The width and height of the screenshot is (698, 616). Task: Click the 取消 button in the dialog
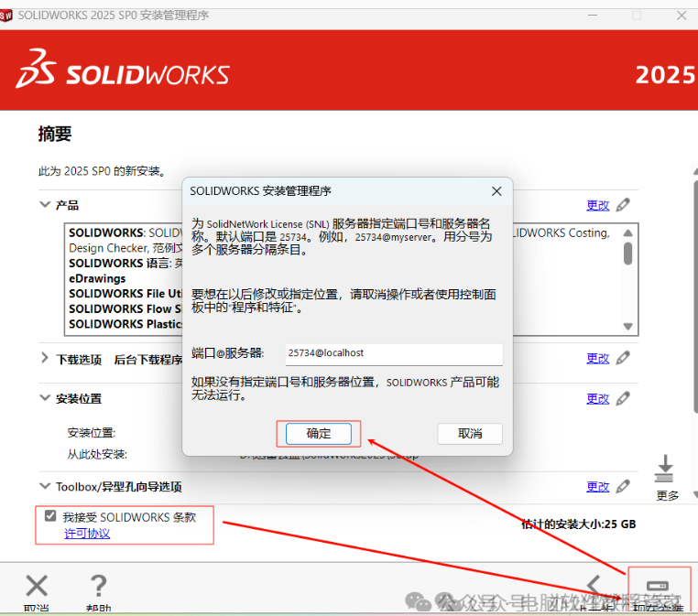click(470, 433)
